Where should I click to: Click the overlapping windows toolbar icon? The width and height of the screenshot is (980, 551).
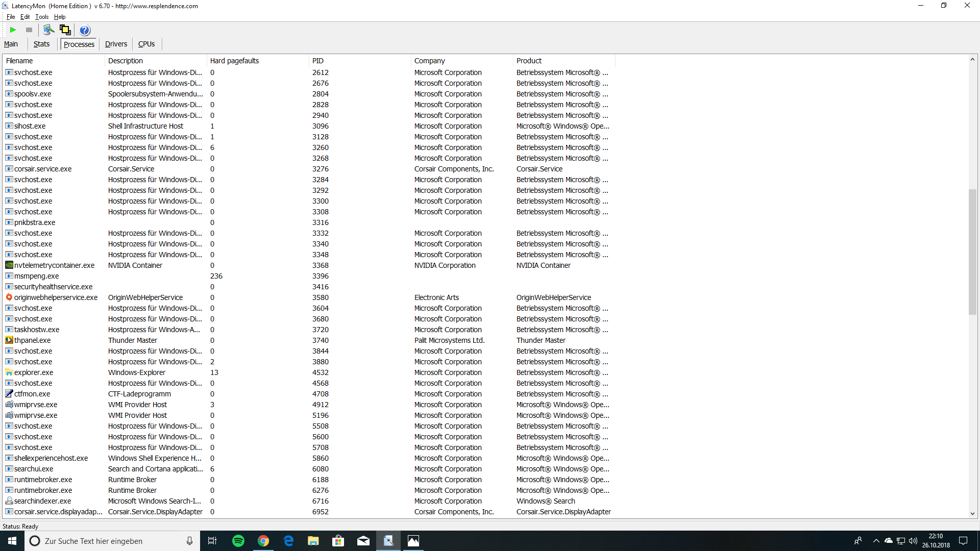65,30
